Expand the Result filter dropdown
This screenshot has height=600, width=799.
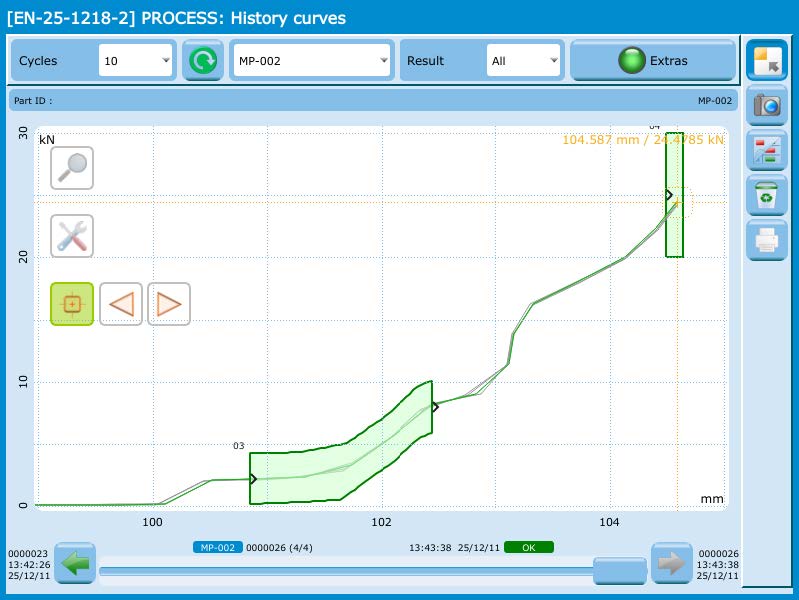point(524,61)
